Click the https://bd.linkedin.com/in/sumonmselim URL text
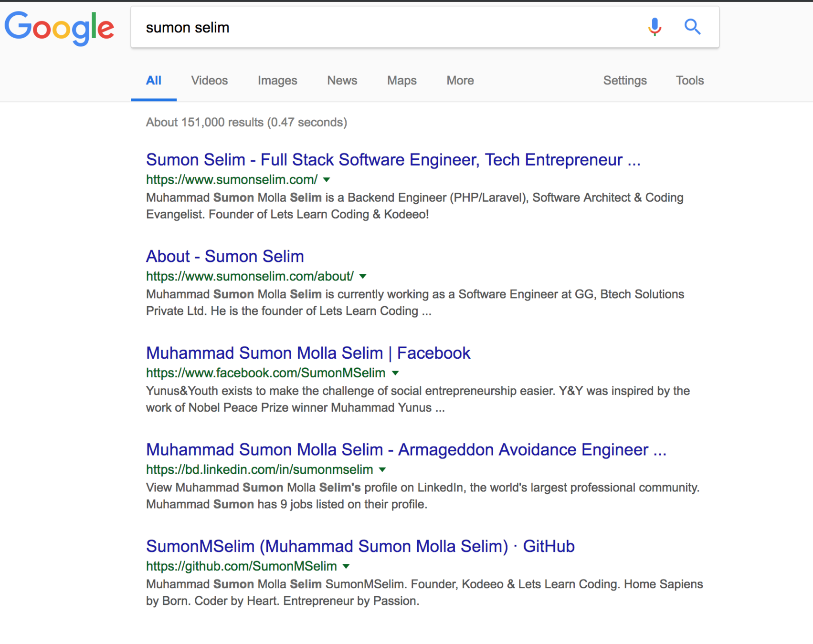 [259, 469]
